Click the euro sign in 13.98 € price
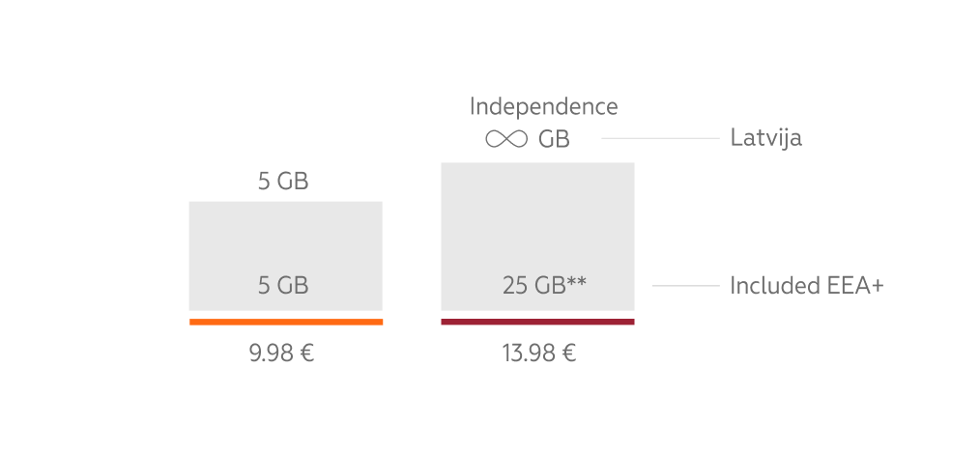The height and width of the screenshot is (453, 980). pos(569,354)
